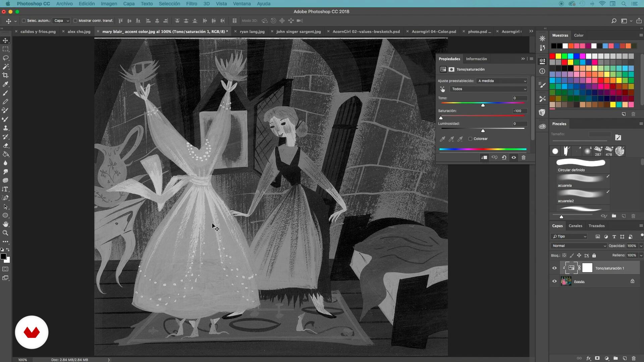Toggle lock transparent pixels button
Viewport: 644px width, 362px height.
pyautogui.click(x=564, y=255)
